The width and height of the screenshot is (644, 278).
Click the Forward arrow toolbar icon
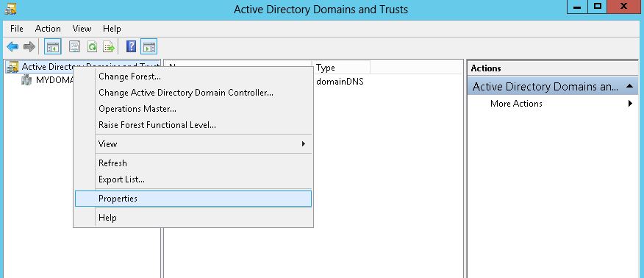click(29, 47)
